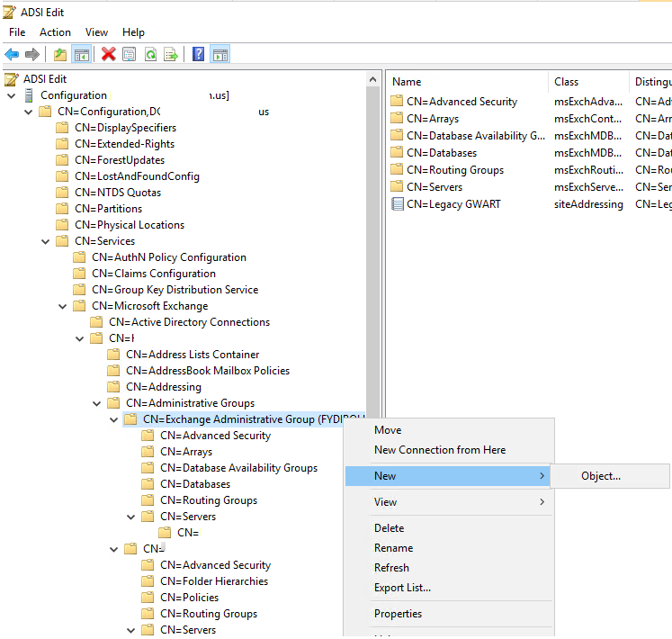Select CN=LostAndFoundConfig tree item
Image resolution: width=672 pixels, height=639 pixels.
[x=137, y=176]
